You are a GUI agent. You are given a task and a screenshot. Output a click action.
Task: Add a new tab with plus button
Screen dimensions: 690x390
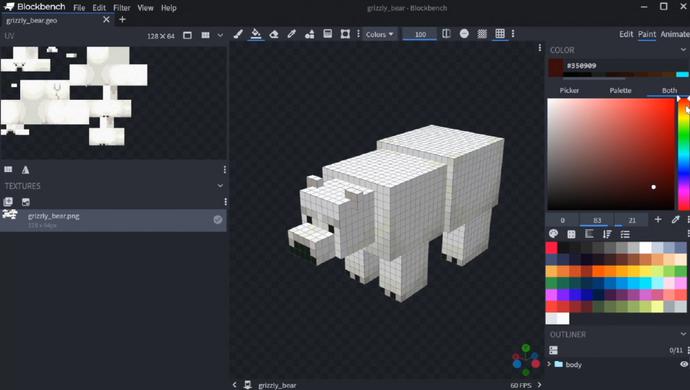pyautogui.click(x=122, y=20)
